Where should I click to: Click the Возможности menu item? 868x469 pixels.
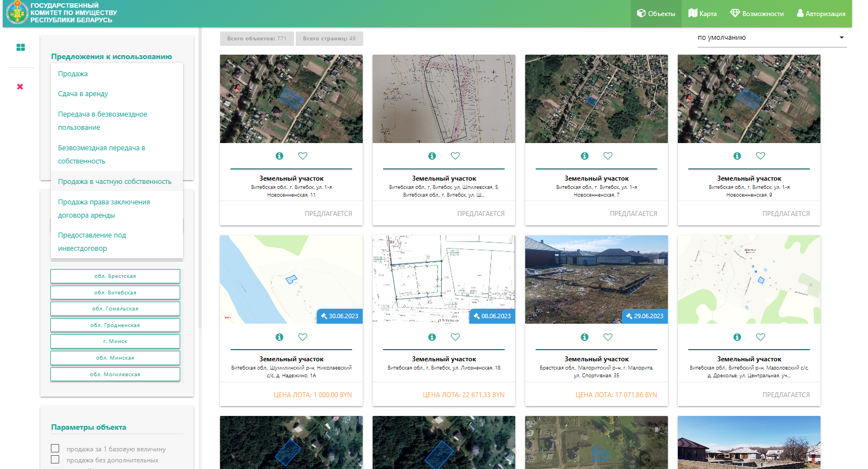(756, 14)
